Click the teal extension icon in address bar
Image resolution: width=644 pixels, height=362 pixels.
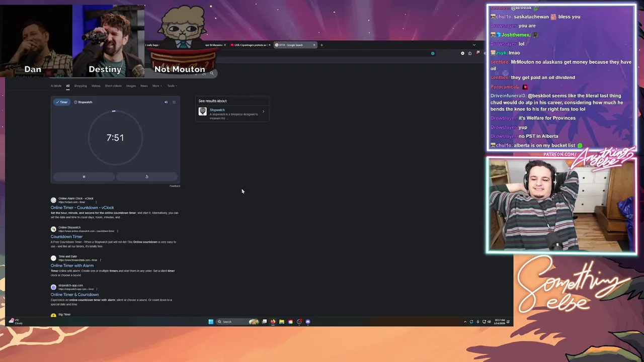coord(433,53)
